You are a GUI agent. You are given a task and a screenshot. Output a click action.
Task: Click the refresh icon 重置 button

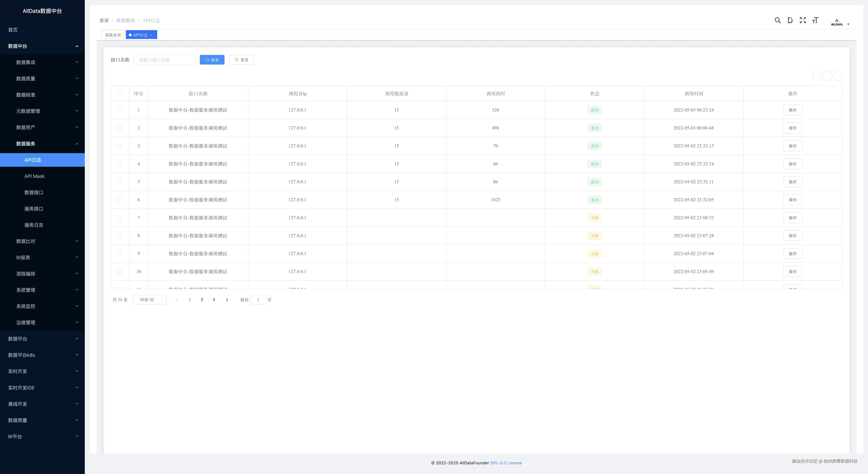pos(241,60)
